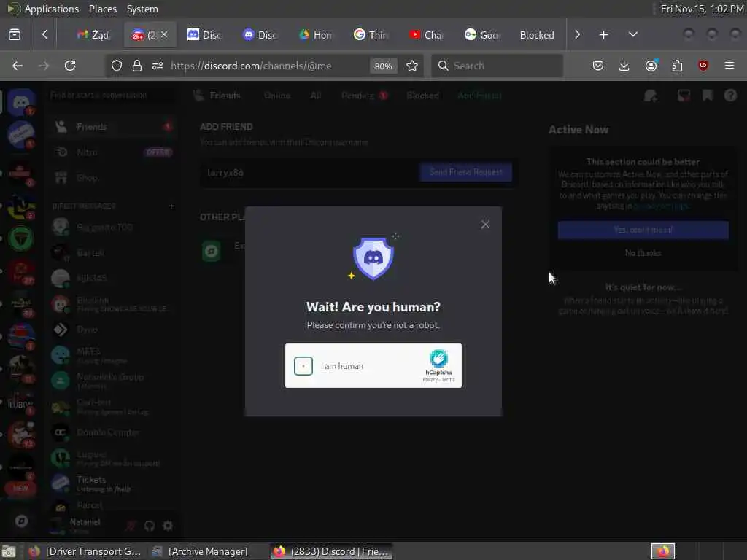Open the Places menu

coord(102,9)
